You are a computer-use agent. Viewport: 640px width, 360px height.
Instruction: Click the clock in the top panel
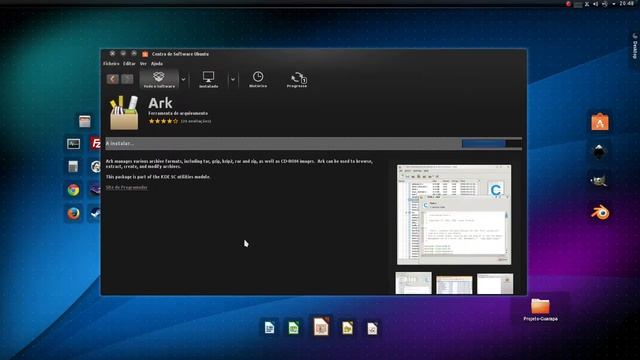627,4
